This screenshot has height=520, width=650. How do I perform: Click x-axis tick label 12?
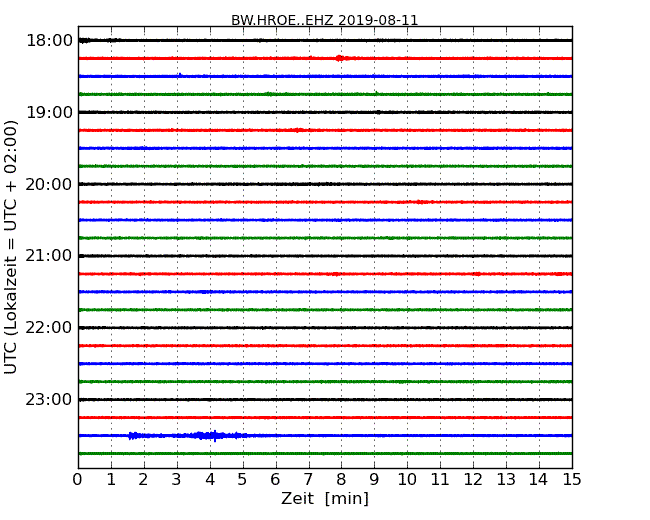point(473,480)
